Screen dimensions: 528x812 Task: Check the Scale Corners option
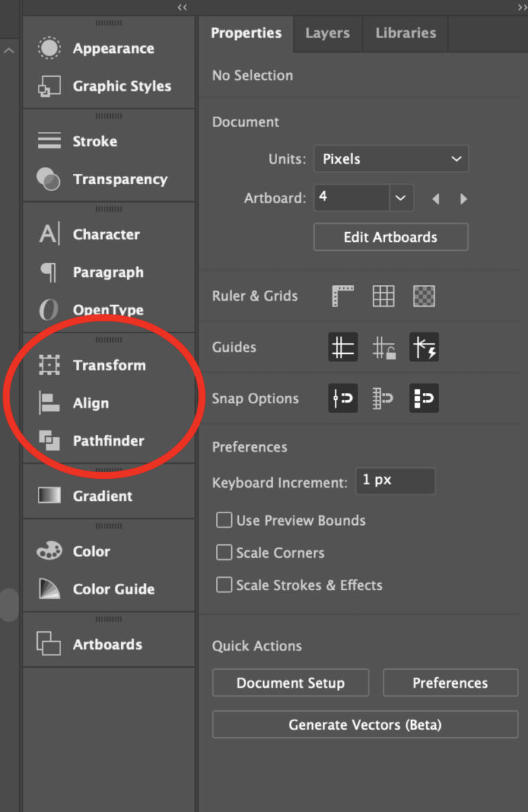[223, 552]
